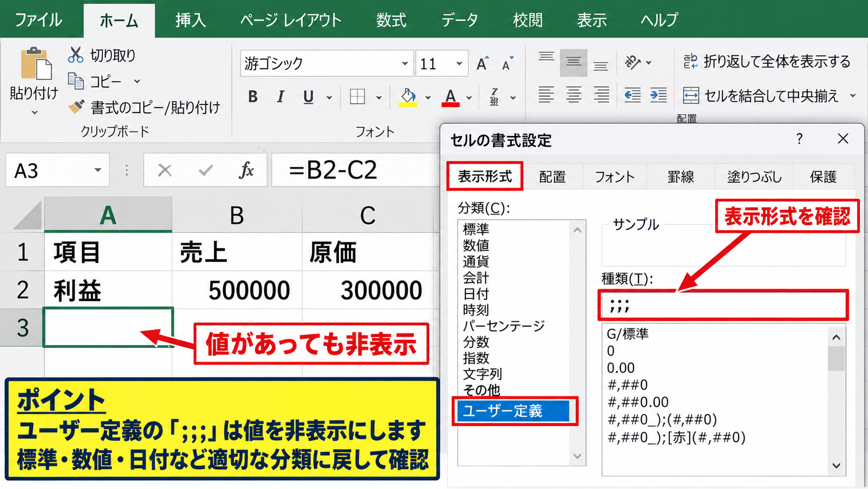Screen dimensions: 868x489
Task: Align text right in the ribbon
Action: (x=601, y=95)
